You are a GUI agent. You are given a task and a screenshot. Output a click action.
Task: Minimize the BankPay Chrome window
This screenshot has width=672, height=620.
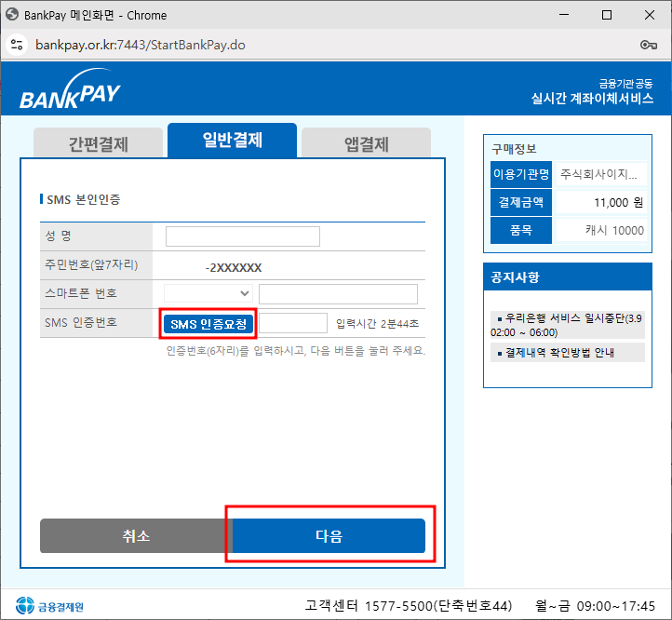click(x=563, y=14)
